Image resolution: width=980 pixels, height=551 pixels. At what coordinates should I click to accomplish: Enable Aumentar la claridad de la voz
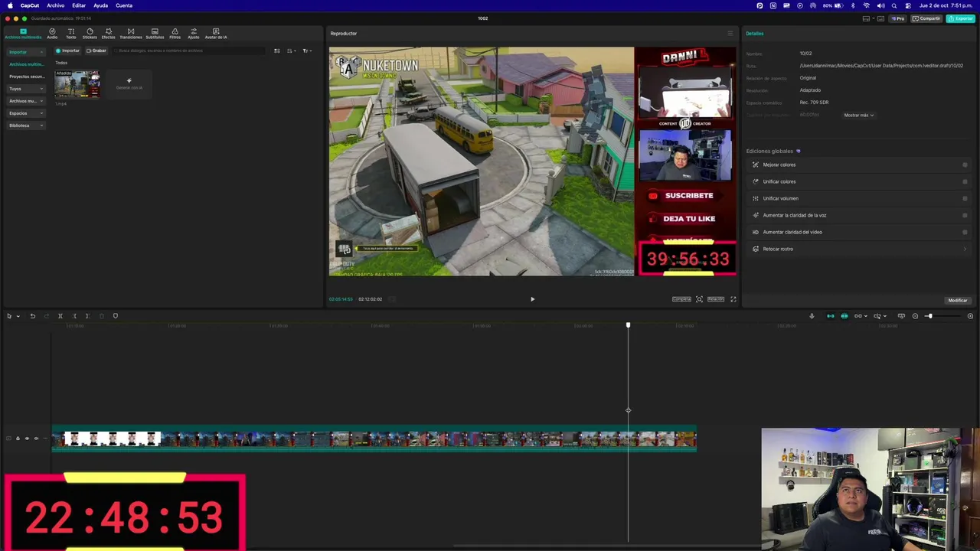[965, 215]
